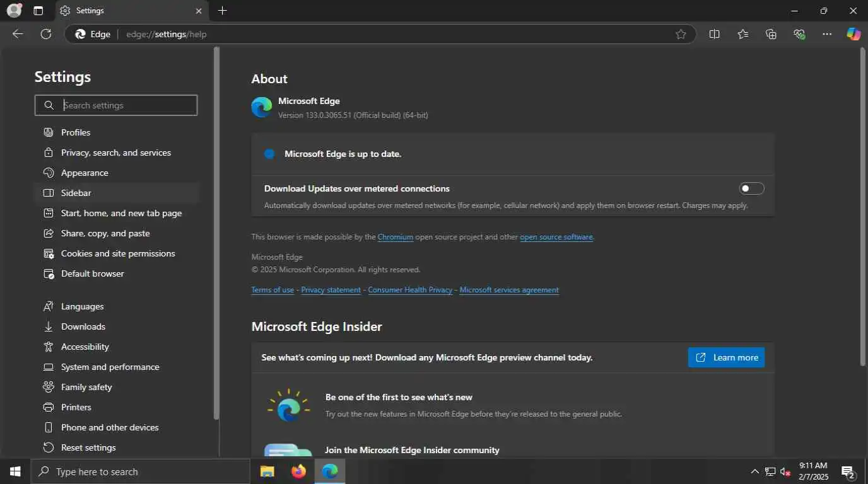Add this page to favorites star icon
Image resolution: width=868 pixels, height=484 pixels.
pos(681,34)
